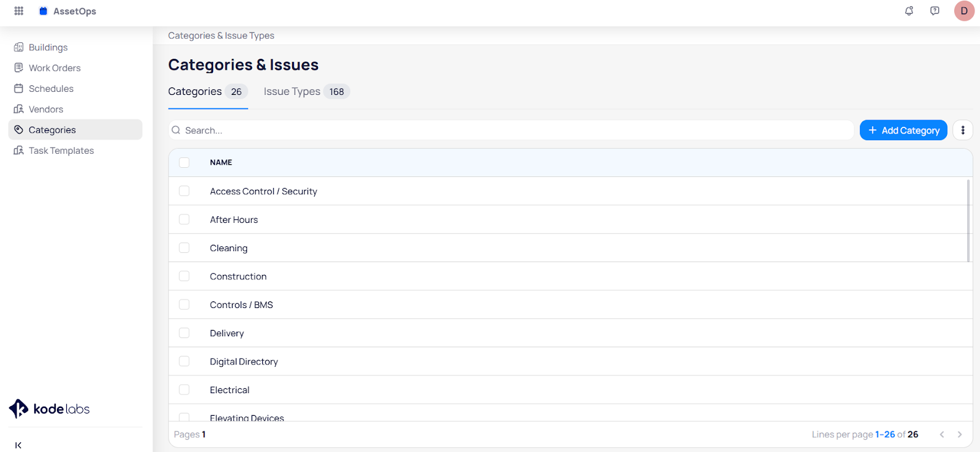Open Task Templates in sidebar
Image resolution: width=980 pixels, height=452 pixels.
click(x=61, y=151)
